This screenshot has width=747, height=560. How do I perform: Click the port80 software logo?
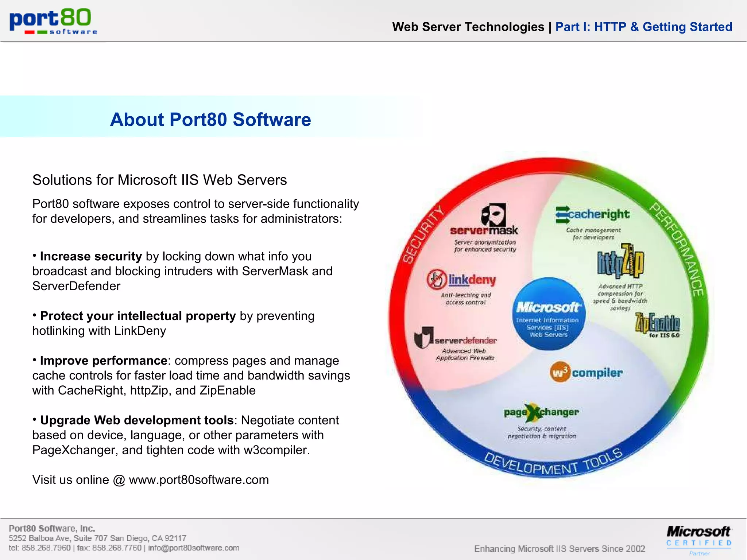pos(53,21)
